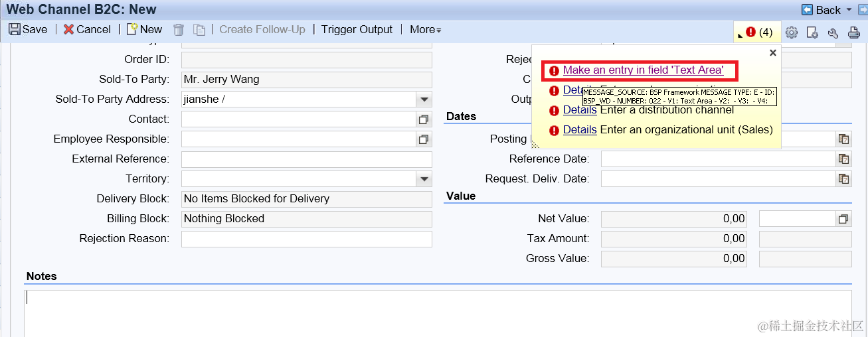868x337 pixels.
Task: Open Details for distribution channel message
Action: [x=580, y=109]
